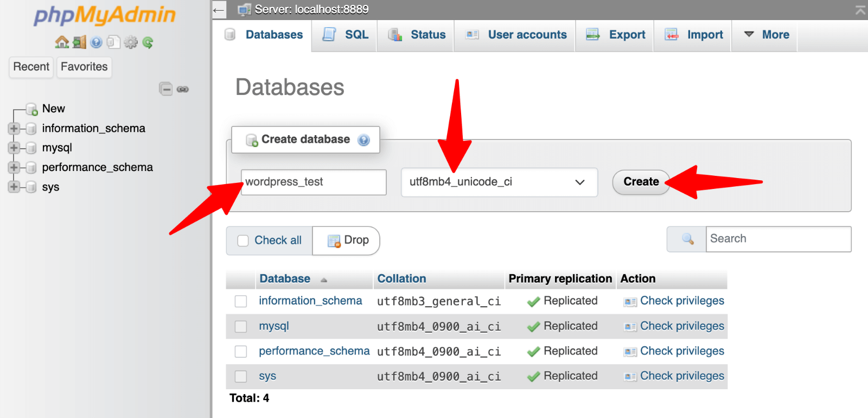The image size is (868, 418).
Task: Open navigation panel settings gear icon
Action: (131, 42)
